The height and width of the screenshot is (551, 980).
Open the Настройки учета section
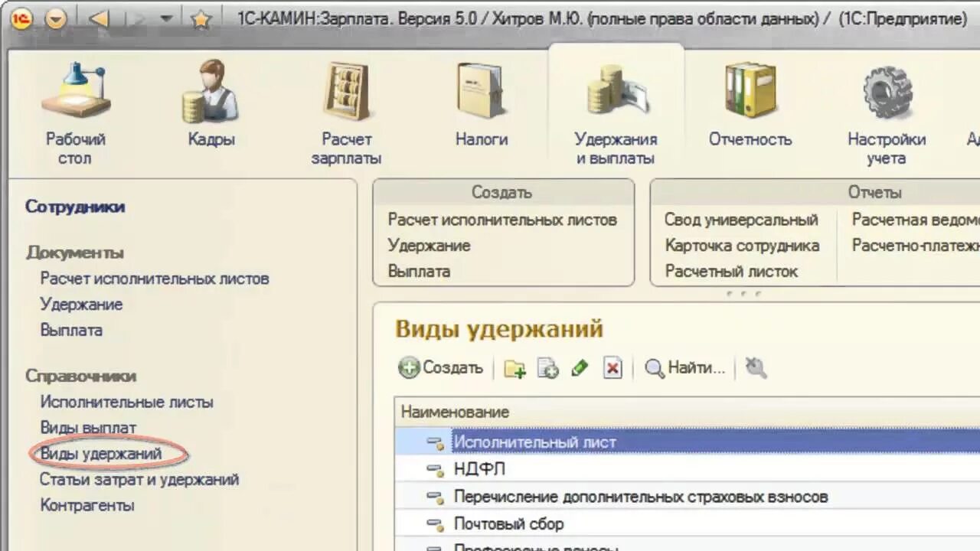[887, 115]
